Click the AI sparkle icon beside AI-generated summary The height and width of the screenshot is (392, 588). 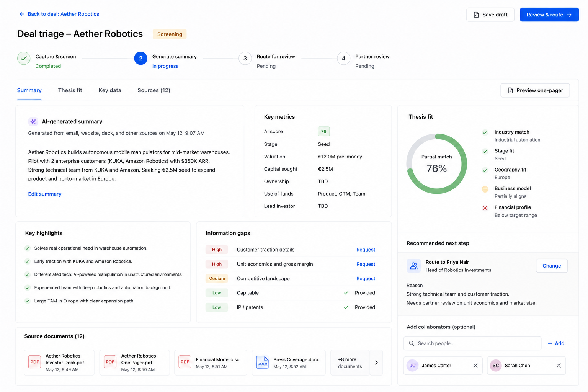pyautogui.click(x=33, y=121)
